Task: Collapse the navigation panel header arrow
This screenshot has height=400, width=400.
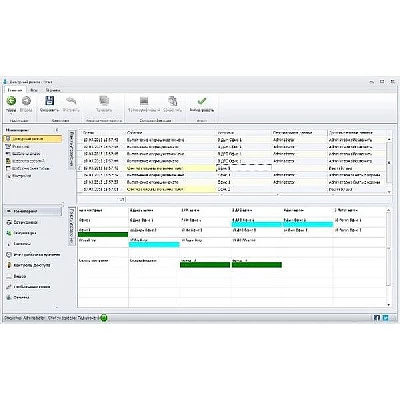Action: point(57,130)
